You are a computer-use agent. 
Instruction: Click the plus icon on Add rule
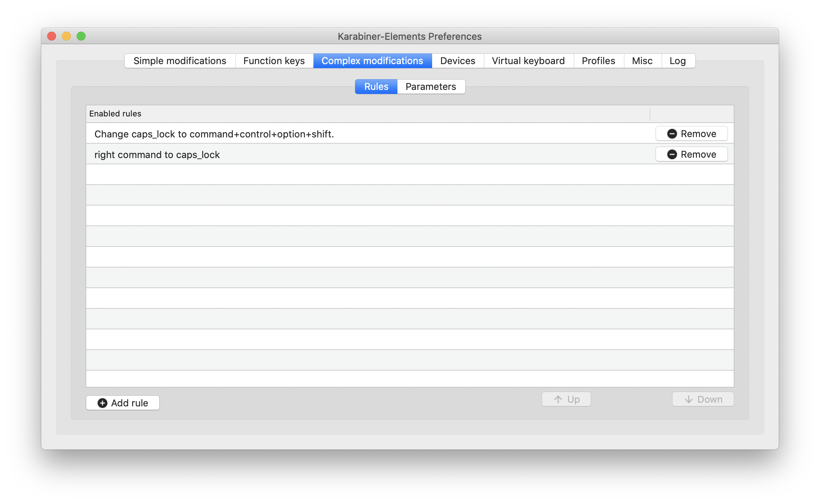[102, 403]
